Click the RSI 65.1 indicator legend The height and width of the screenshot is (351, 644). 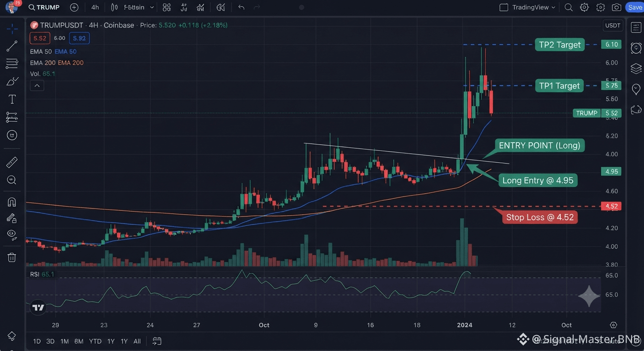point(42,274)
